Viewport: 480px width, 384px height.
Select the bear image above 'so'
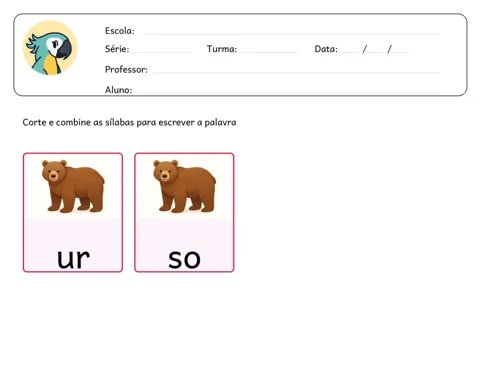(x=184, y=186)
